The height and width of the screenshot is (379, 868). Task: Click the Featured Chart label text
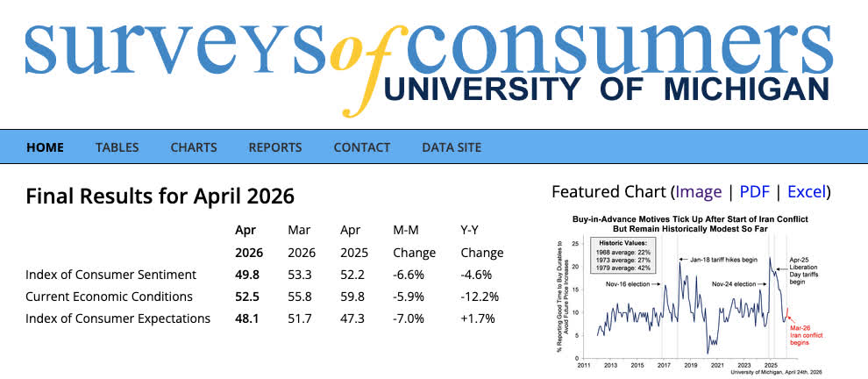(x=608, y=191)
